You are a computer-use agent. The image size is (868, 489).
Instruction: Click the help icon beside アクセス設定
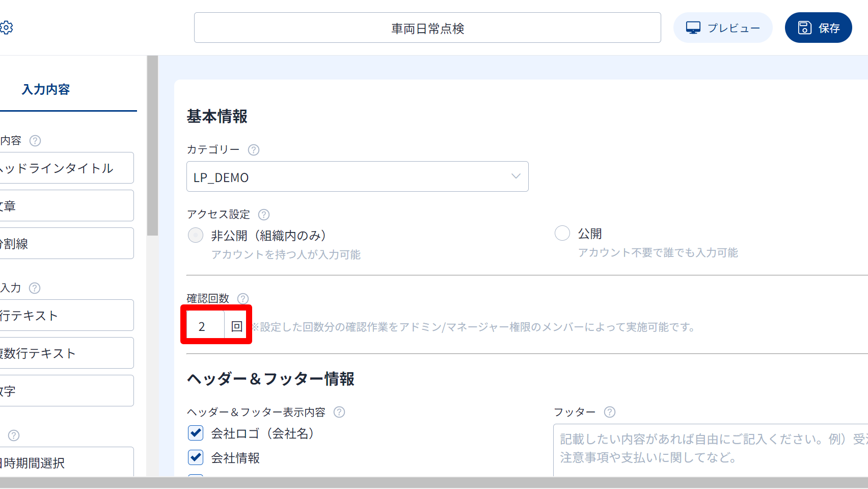pos(263,215)
